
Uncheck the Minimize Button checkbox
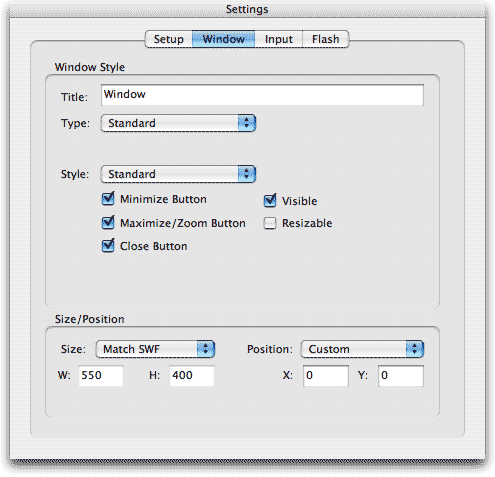click(108, 199)
